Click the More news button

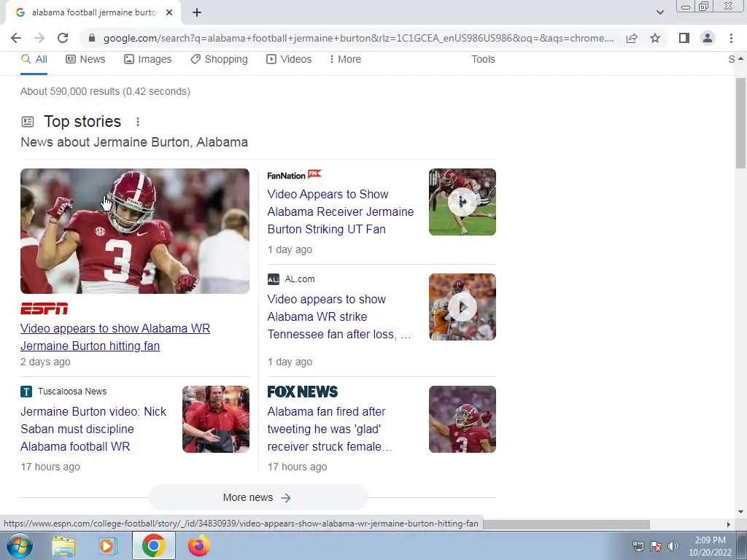point(258,497)
